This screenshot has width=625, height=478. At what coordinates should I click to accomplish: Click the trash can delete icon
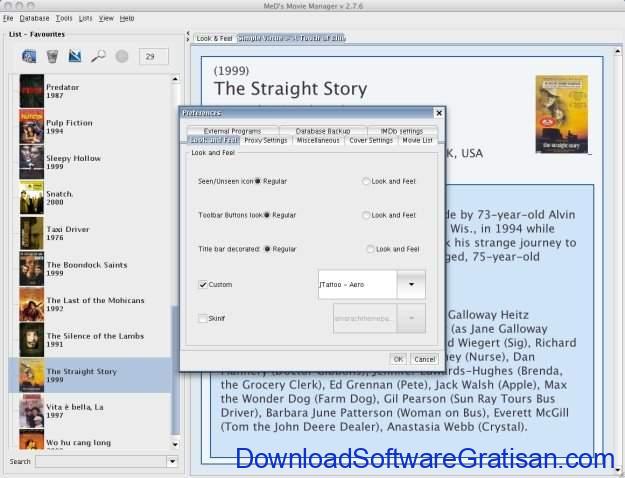tap(52, 56)
